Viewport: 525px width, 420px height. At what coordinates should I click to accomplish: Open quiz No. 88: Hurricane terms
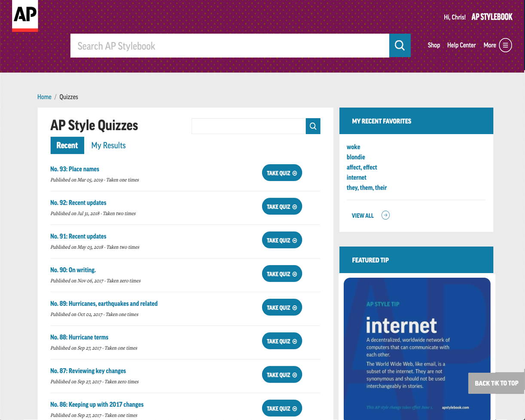79,337
